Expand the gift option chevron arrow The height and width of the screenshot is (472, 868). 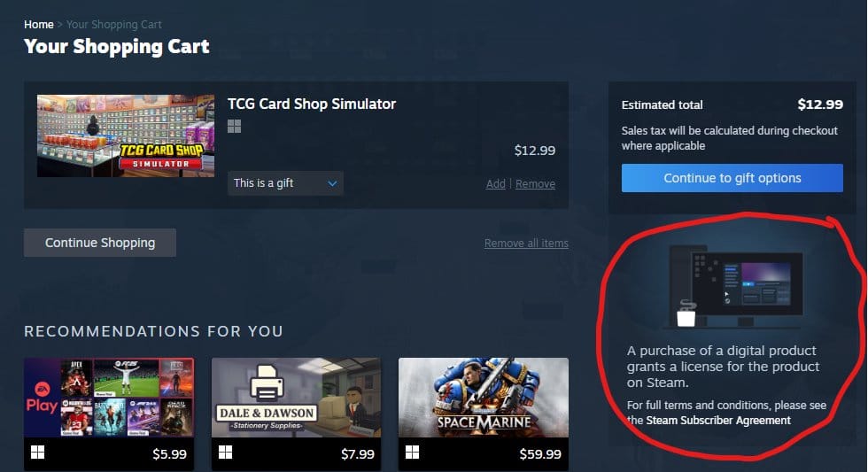(332, 183)
